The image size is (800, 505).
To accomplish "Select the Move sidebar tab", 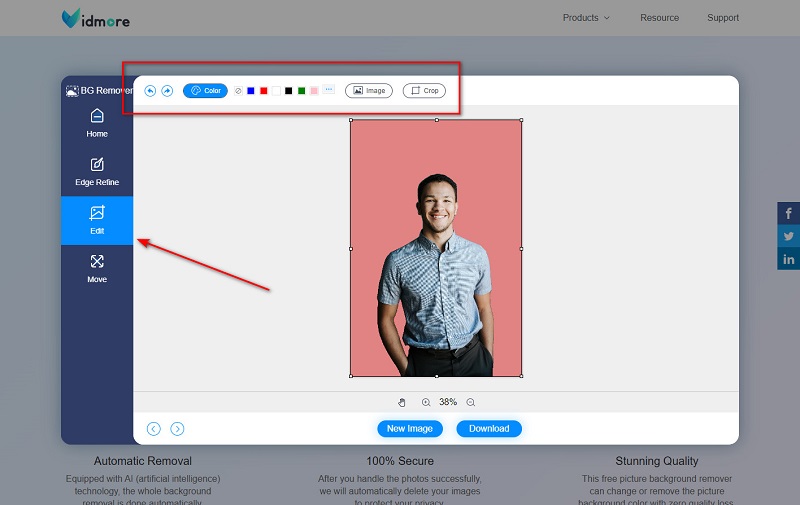I will click(x=97, y=268).
